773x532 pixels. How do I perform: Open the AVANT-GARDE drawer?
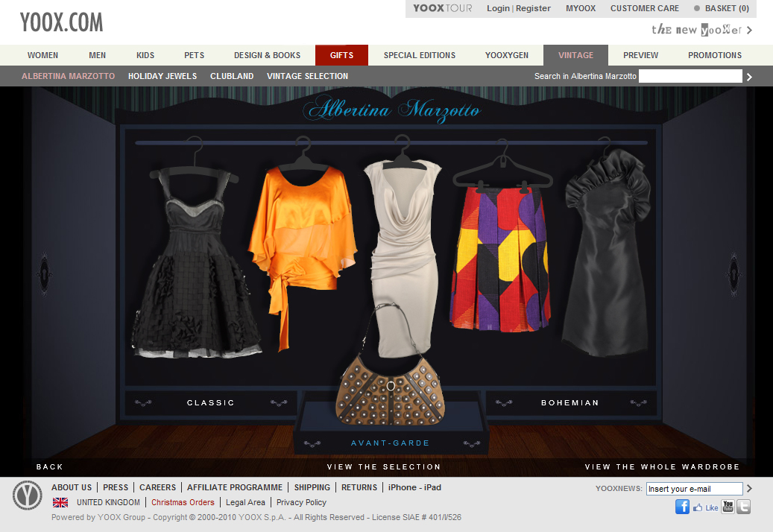391,443
